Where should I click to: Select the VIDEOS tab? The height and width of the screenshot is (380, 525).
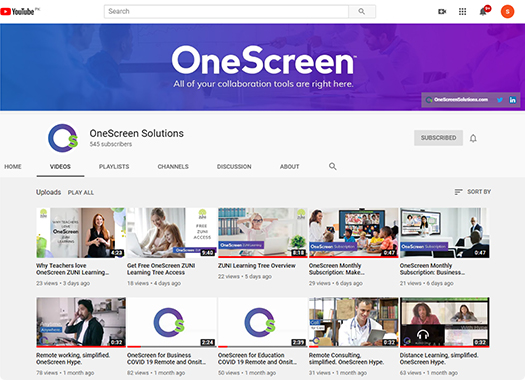(60, 167)
